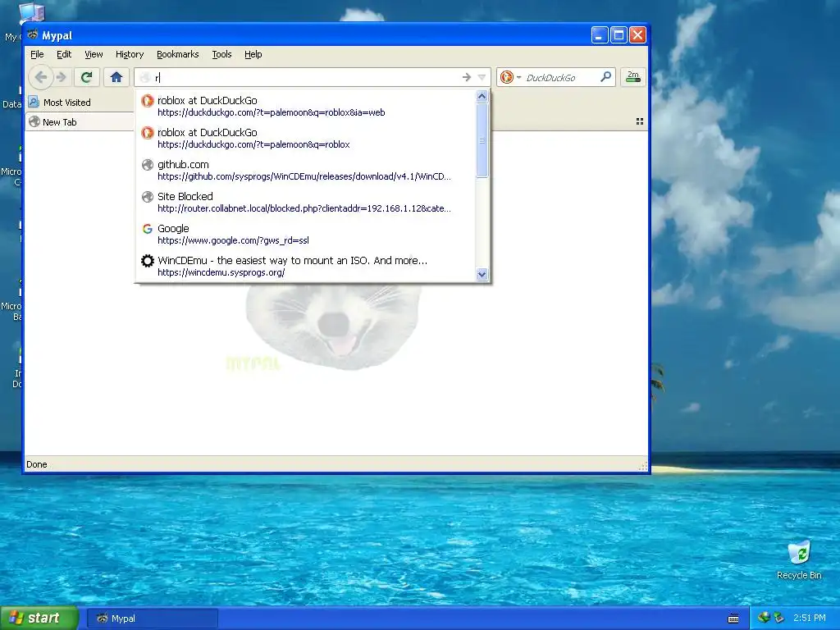Click scroll-down arrow of suggestion list
The width and height of the screenshot is (840, 630).
pyautogui.click(x=482, y=274)
